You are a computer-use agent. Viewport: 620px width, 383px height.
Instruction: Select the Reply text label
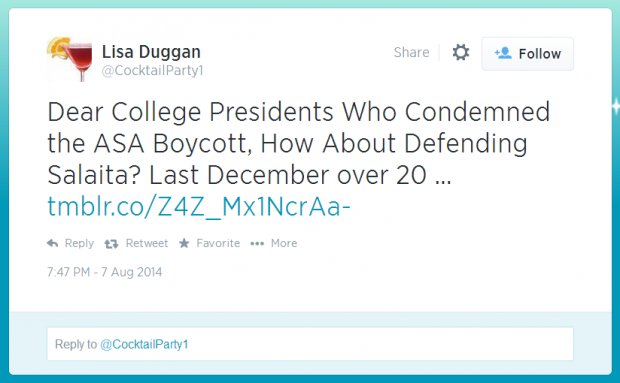(79, 243)
